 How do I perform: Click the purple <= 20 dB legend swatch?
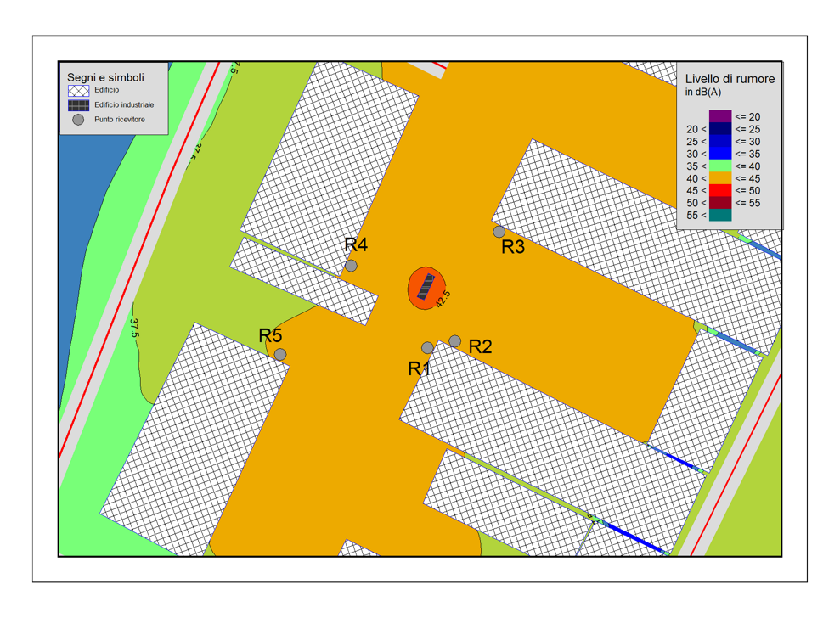[x=720, y=116]
